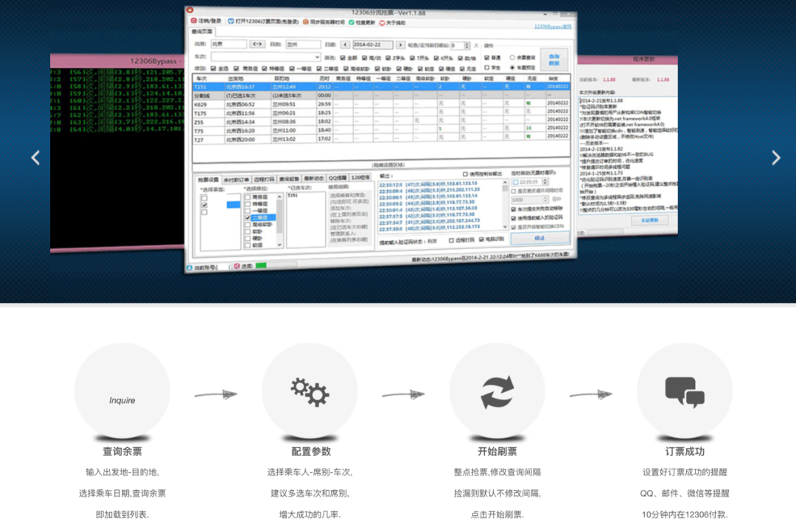
Task: Open the 车次 dropdown list
Action: 317,57
